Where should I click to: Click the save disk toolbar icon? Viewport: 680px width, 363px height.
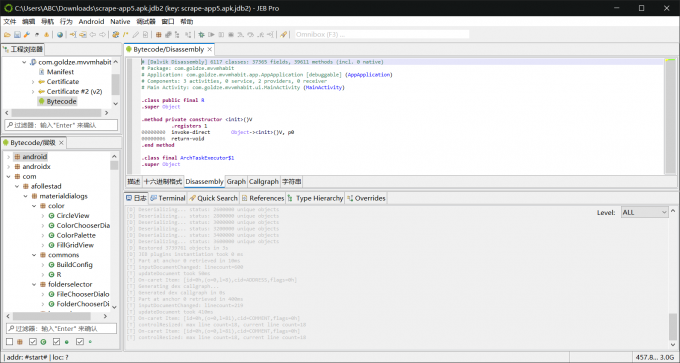(17, 35)
